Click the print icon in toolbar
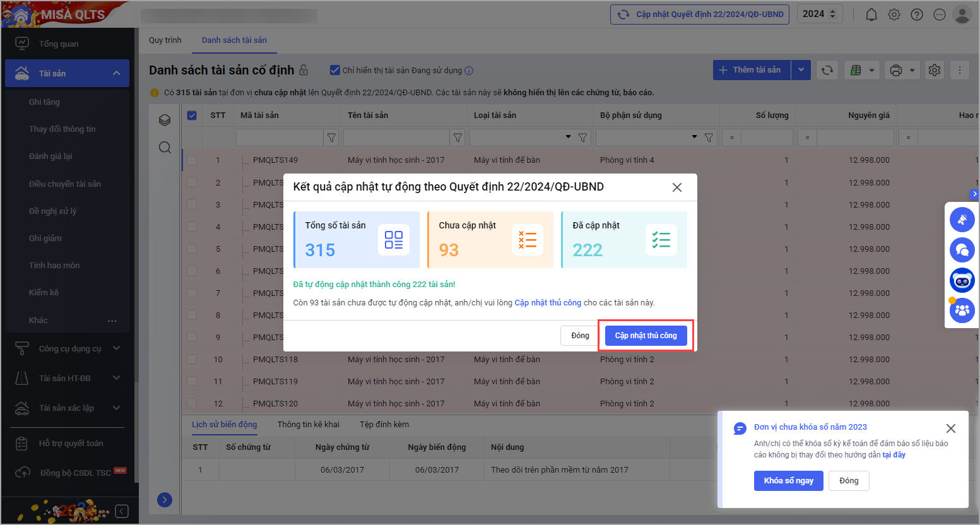The width and height of the screenshot is (980, 525). pyautogui.click(x=895, y=71)
